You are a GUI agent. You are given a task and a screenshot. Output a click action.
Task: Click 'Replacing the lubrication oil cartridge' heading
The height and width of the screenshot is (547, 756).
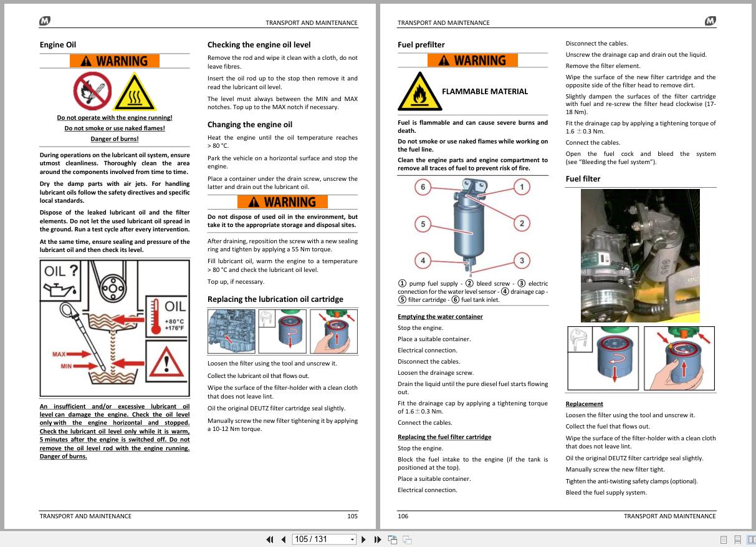click(x=275, y=299)
